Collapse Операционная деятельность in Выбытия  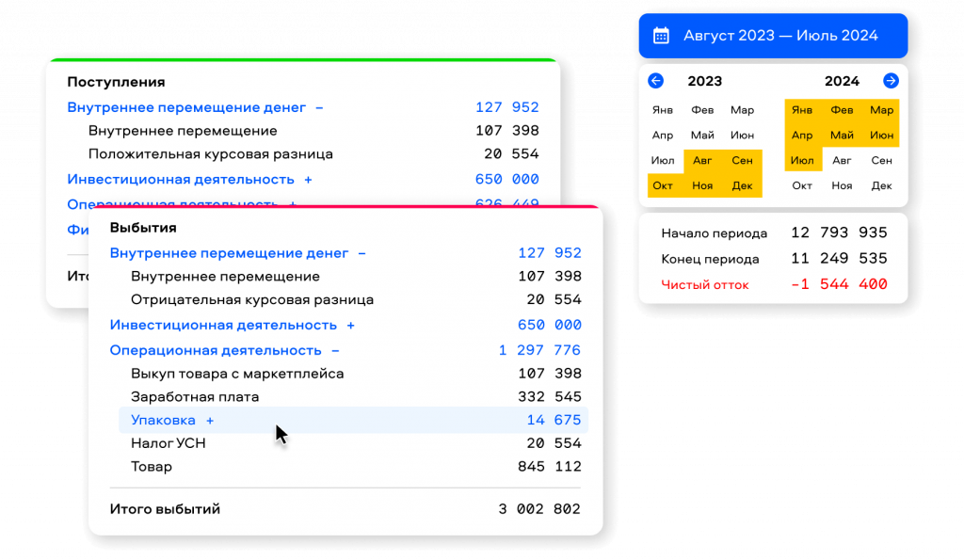(x=335, y=350)
